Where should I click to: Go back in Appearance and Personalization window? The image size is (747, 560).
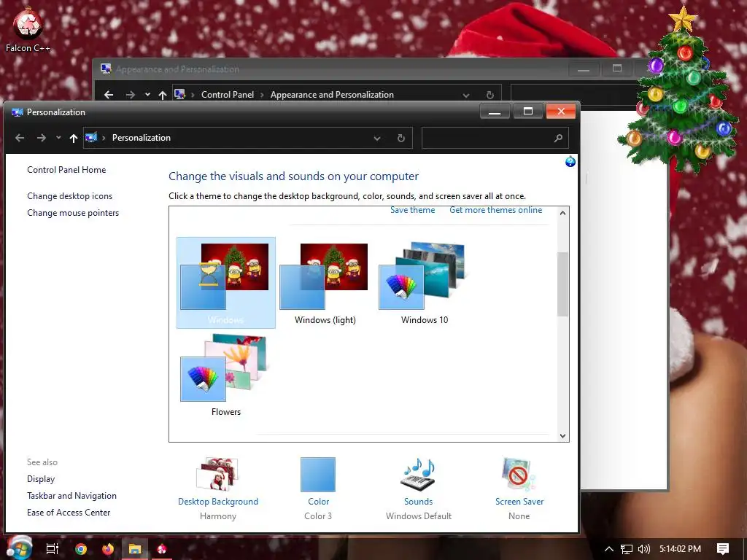point(109,95)
